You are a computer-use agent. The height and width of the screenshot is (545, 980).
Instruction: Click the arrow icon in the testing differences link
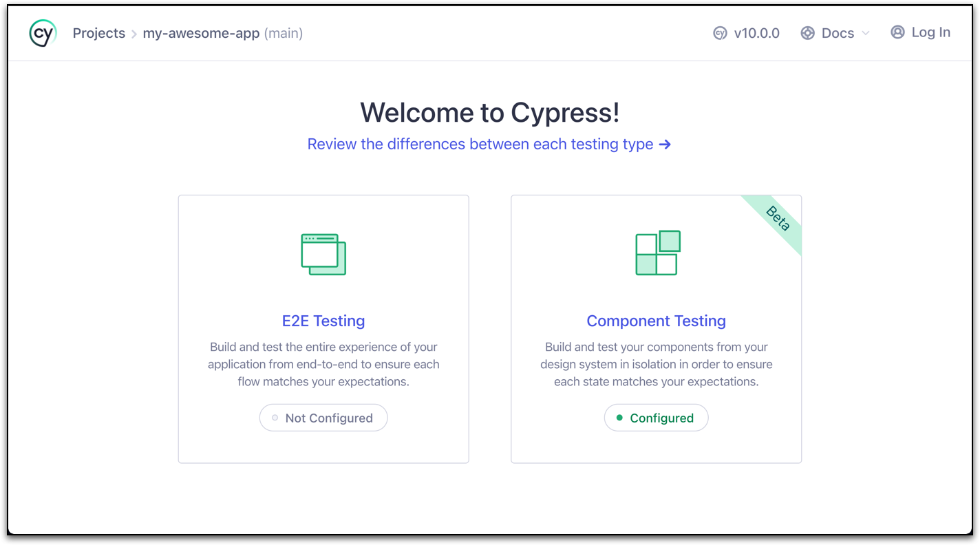pyautogui.click(x=664, y=144)
